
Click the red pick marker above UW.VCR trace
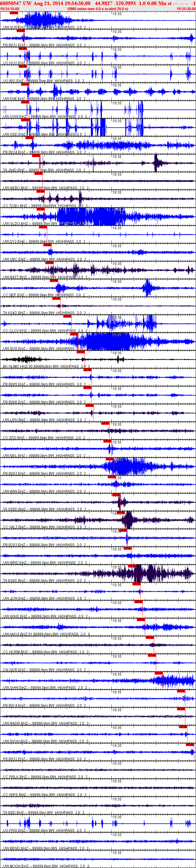[13, 12]
